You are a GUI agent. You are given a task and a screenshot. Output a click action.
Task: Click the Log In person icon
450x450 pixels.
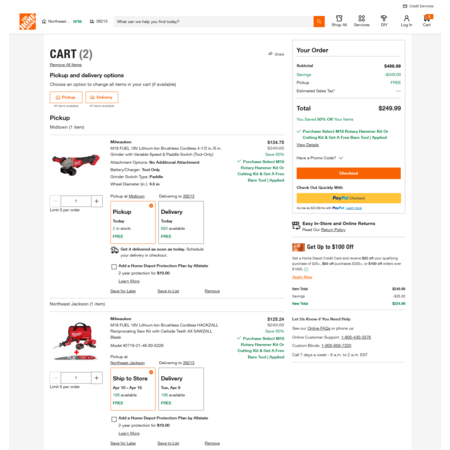point(406,18)
